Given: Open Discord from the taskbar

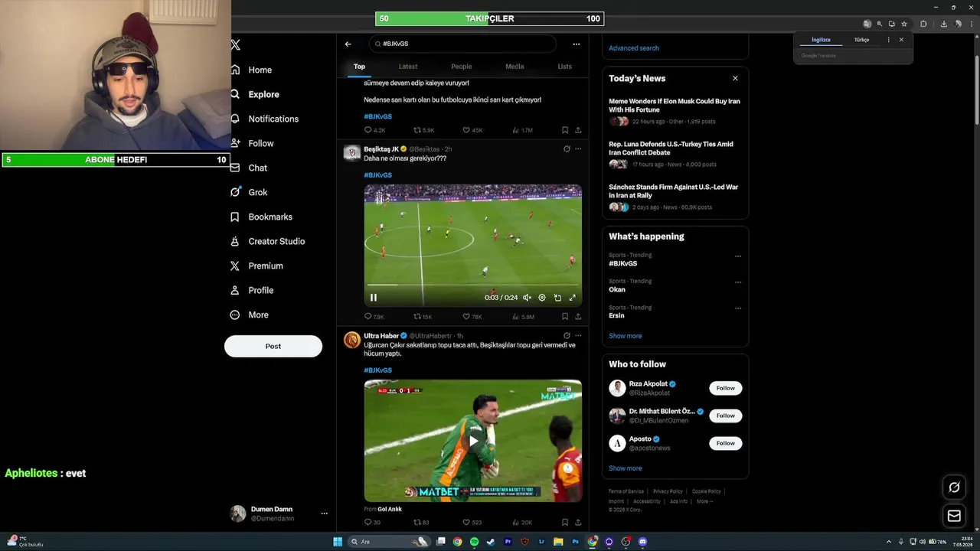Looking at the screenshot, I should [x=642, y=542].
